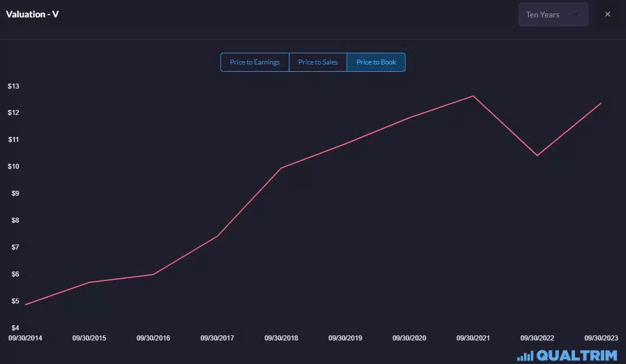
Task: Click the Qualtrim bar chart logo icon
Action: [x=525, y=356]
